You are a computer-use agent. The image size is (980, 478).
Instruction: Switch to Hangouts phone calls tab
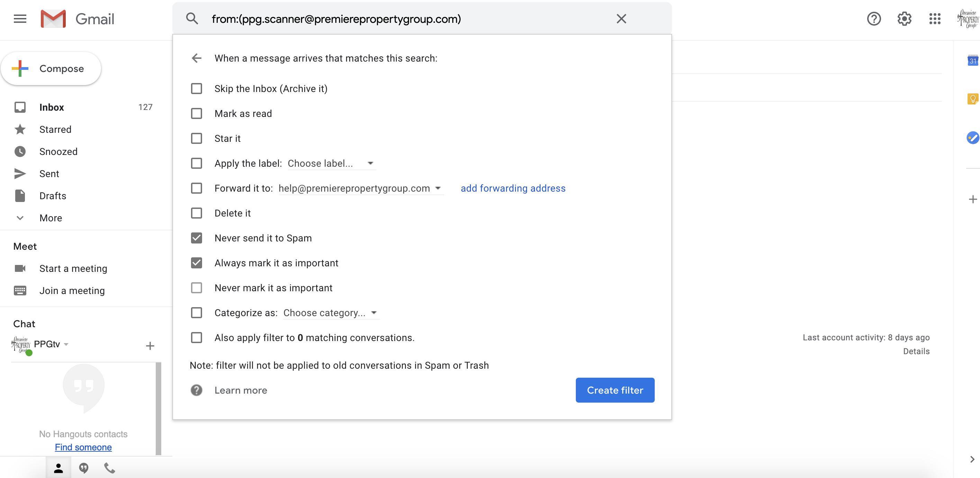point(110,468)
